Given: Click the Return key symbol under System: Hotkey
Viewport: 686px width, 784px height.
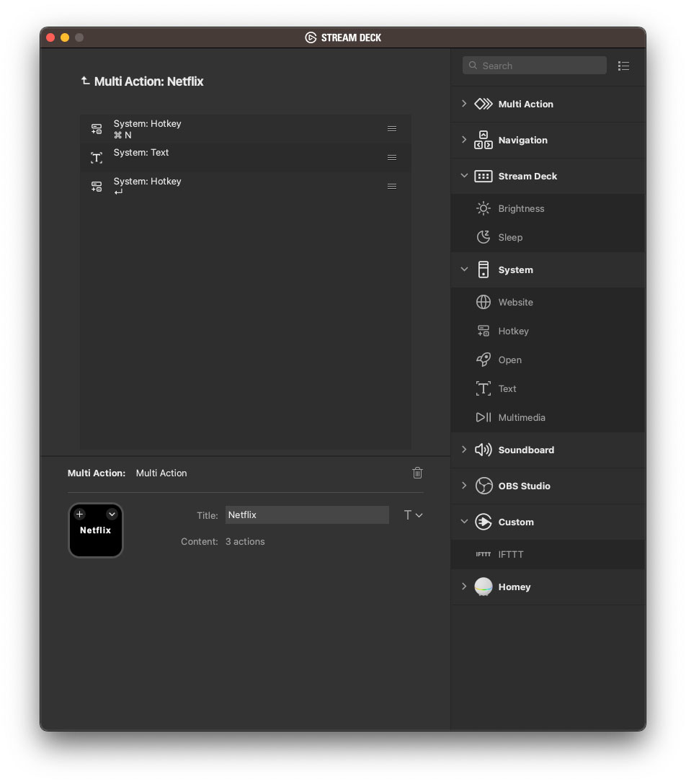Looking at the screenshot, I should click(x=118, y=192).
